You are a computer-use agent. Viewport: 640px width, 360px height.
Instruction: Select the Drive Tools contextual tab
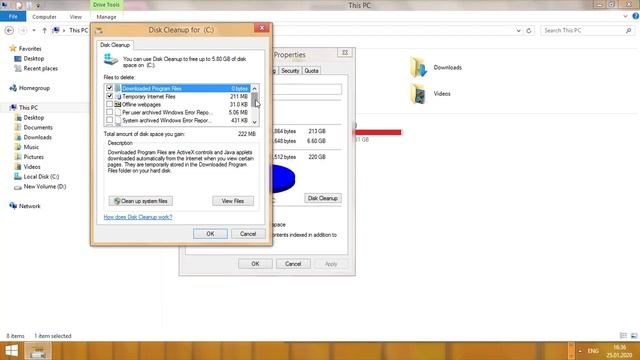pyautogui.click(x=106, y=5)
